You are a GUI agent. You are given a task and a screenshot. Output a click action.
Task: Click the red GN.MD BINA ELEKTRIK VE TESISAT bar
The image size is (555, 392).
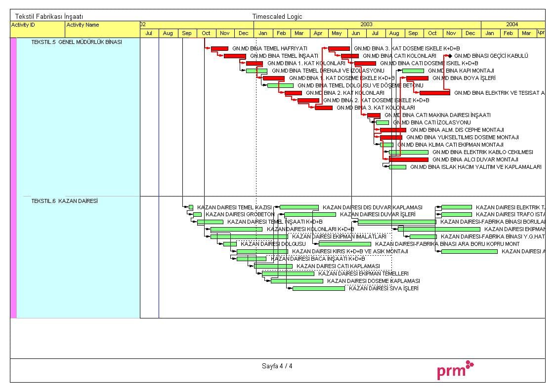(435, 93)
